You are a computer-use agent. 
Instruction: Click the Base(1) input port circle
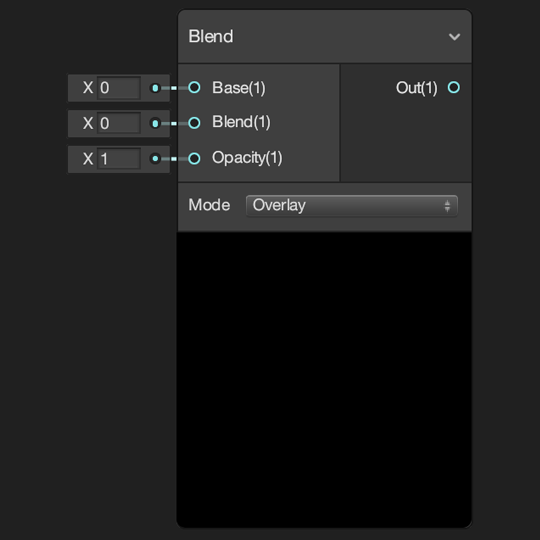point(194,87)
